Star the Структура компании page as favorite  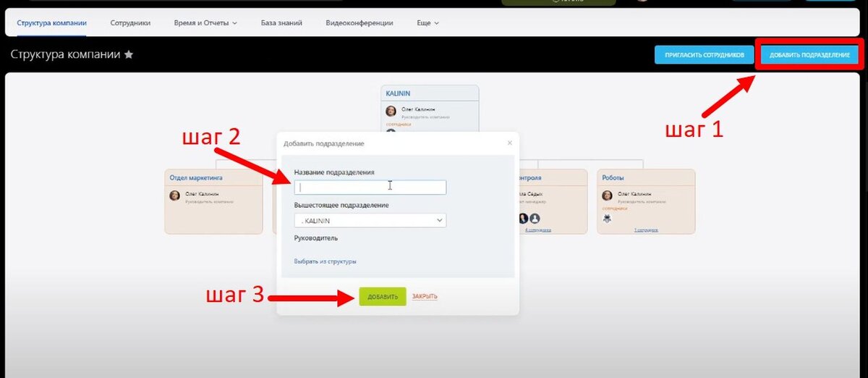pos(129,54)
